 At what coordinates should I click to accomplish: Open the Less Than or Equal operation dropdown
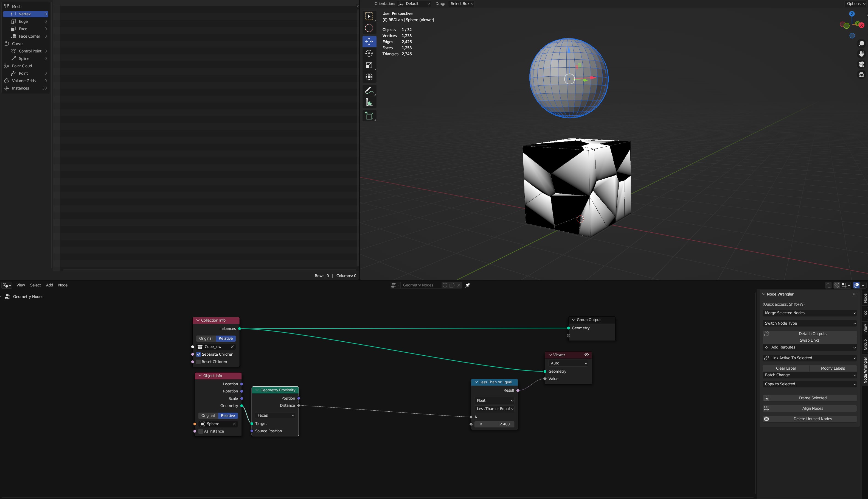[x=495, y=409]
